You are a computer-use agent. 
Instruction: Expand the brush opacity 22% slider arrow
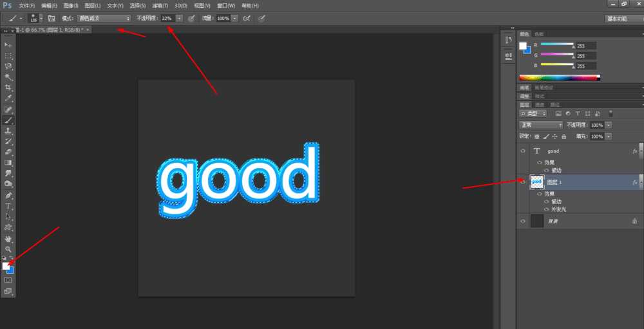pos(179,19)
